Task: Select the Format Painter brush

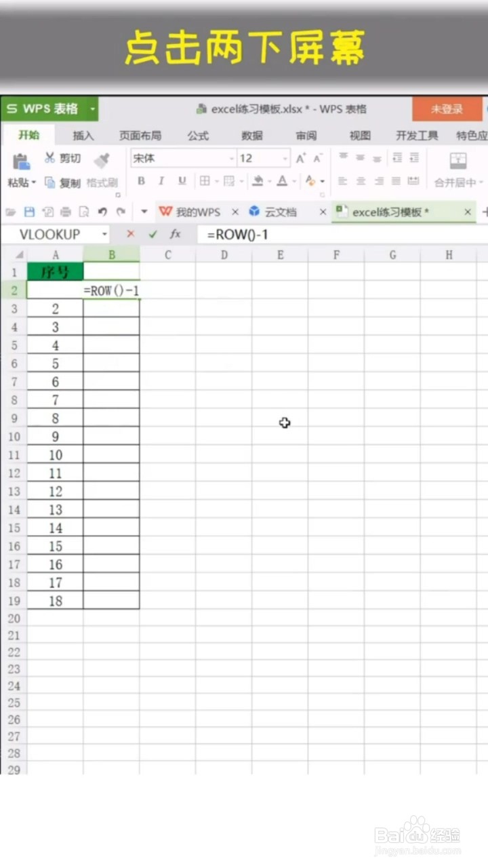Action: click(102, 159)
